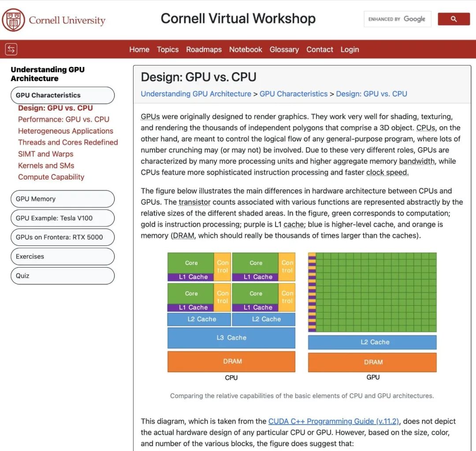The width and height of the screenshot is (476, 451).
Task: Open Compute Capability page
Action: pos(51,177)
